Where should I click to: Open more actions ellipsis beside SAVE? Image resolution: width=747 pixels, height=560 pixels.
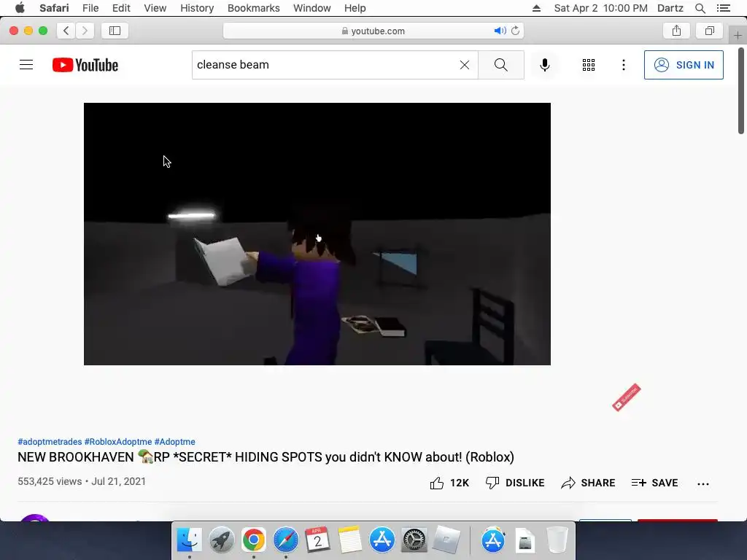click(x=703, y=484)
